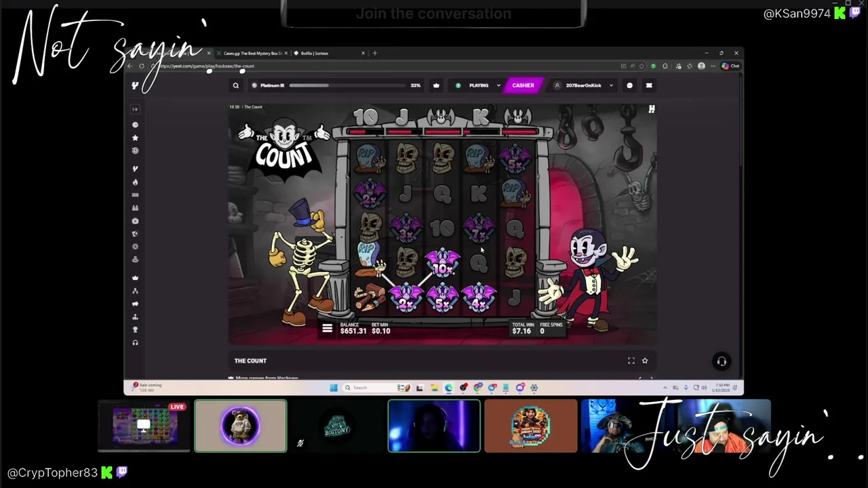The height and width of the screenshot is (488, 868).
Task: Click the Rain coming weather widget
Action: click(147, 386)
